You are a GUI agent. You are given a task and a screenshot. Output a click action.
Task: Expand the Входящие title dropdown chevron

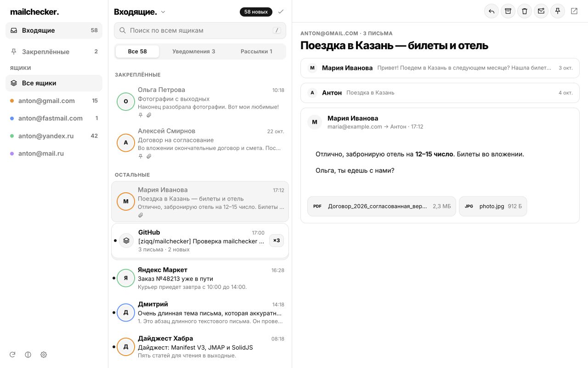[163, 12]
